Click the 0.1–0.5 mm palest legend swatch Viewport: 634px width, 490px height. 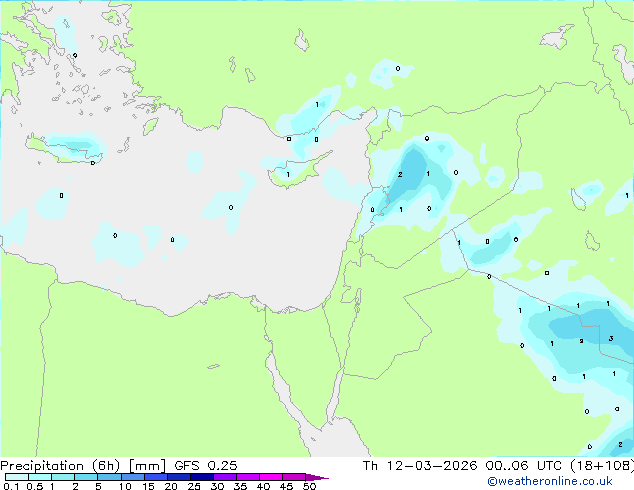17,477
